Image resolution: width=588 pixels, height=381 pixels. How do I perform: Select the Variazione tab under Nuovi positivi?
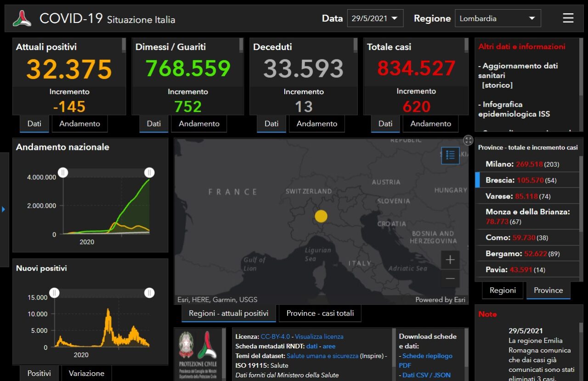[x=86, y=373]
